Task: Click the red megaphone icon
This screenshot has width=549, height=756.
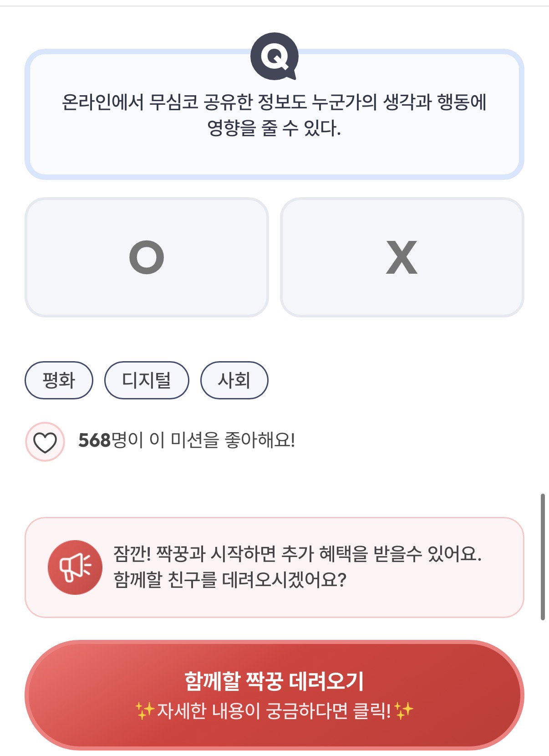Action: pos(75,567)
